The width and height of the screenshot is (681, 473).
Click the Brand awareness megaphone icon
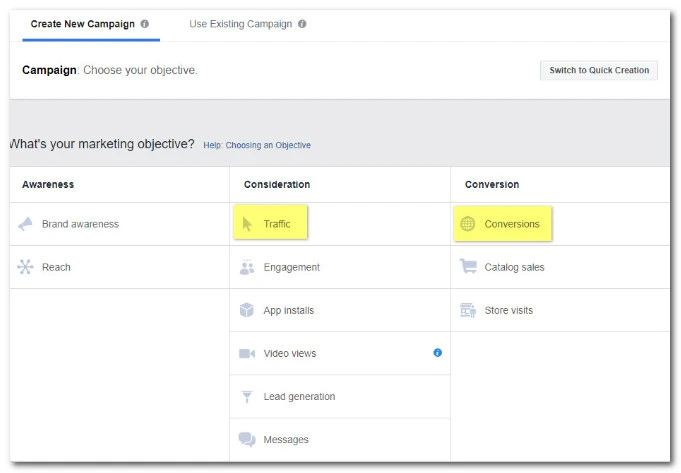25,224
